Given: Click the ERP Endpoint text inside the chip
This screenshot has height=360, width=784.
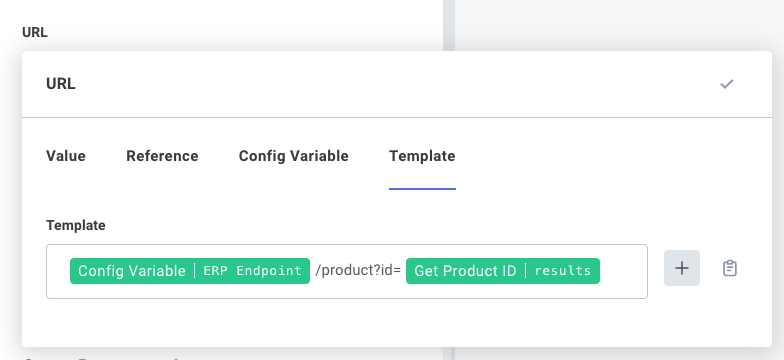Looking at the screenshot, I should 252,270.
